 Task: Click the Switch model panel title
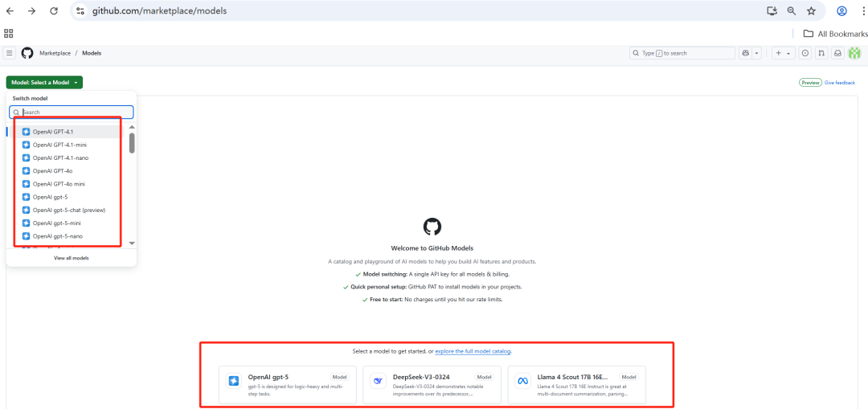(x=30, y=99)
